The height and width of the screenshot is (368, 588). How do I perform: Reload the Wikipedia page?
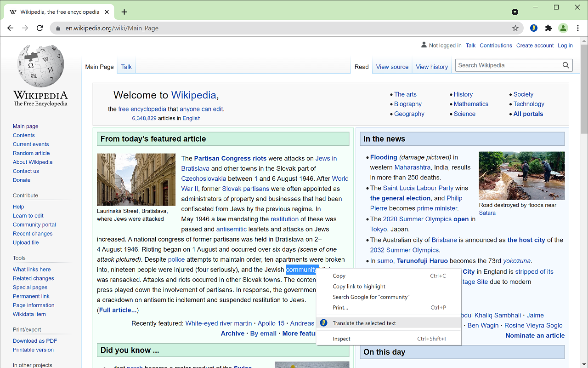40,28
